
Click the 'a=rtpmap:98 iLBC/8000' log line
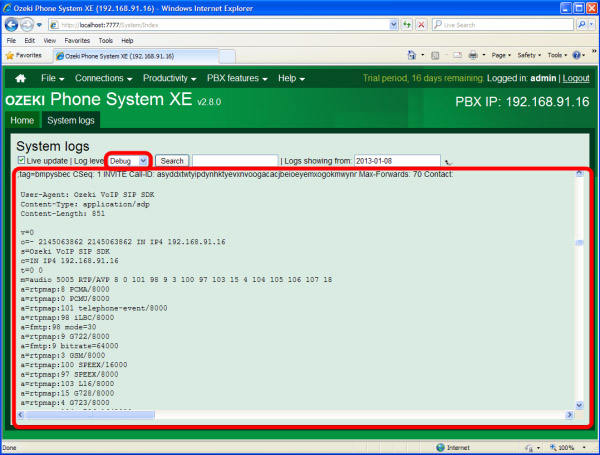[x=67, y=318]
